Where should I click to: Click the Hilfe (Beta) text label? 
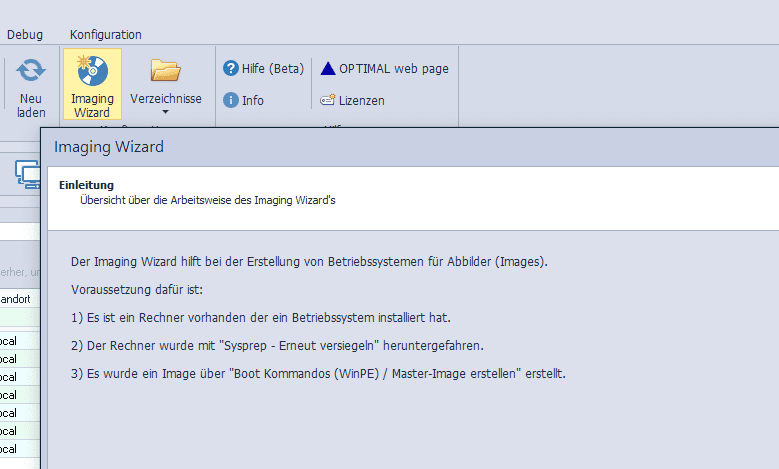[272, 69]
